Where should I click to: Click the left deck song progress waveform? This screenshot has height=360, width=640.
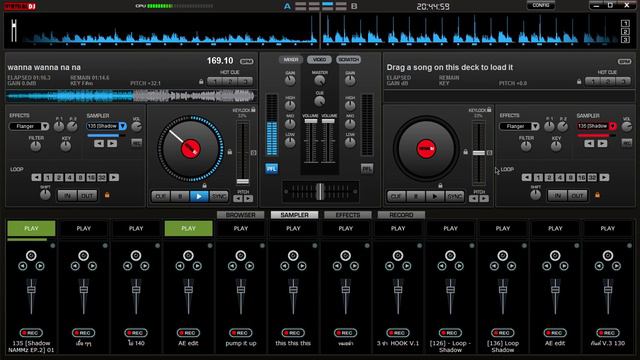(131, 97)
